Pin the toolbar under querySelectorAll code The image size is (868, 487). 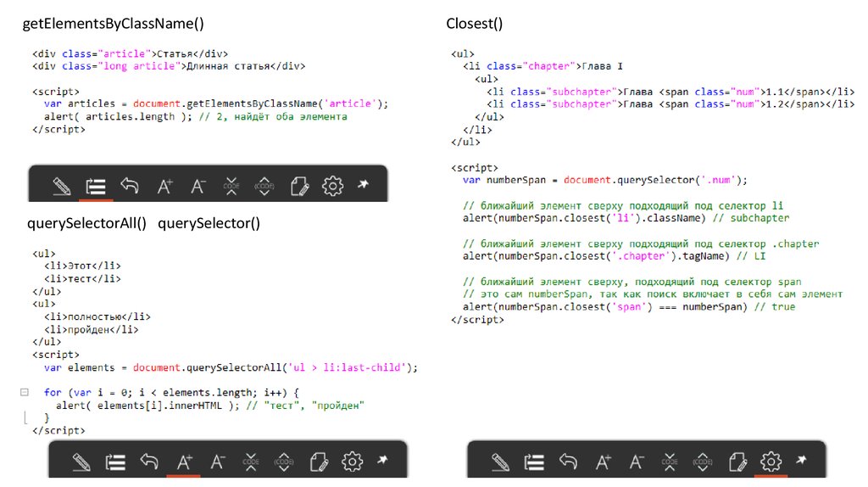pyautogui.click(x=383, y=460)
